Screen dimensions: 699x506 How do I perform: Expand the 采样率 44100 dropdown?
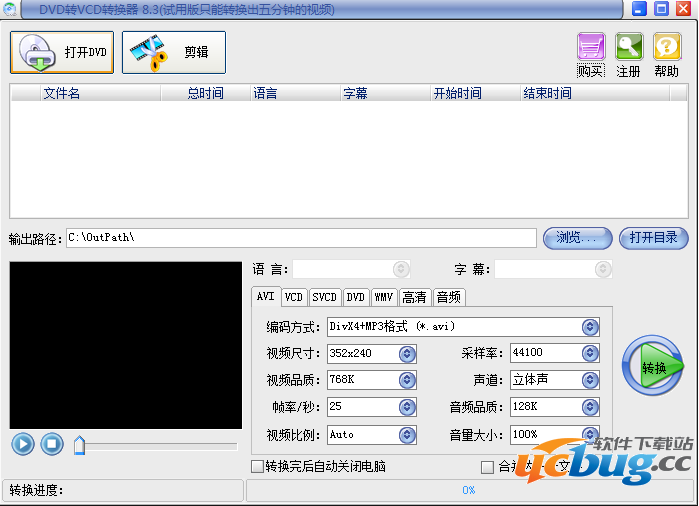(590, 354)
